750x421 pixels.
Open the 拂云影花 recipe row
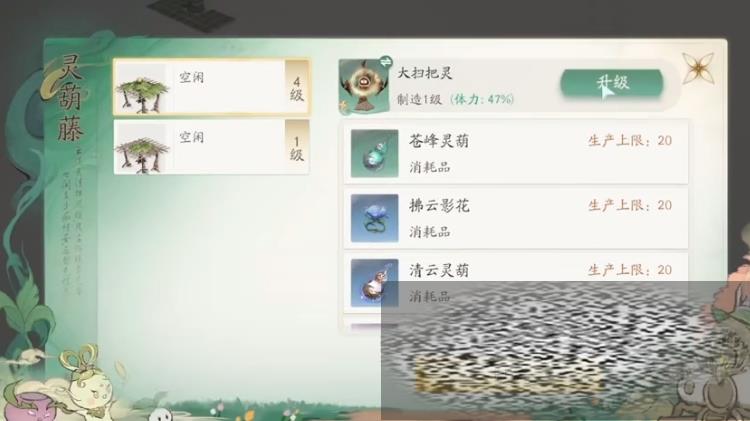pos(516,218)
